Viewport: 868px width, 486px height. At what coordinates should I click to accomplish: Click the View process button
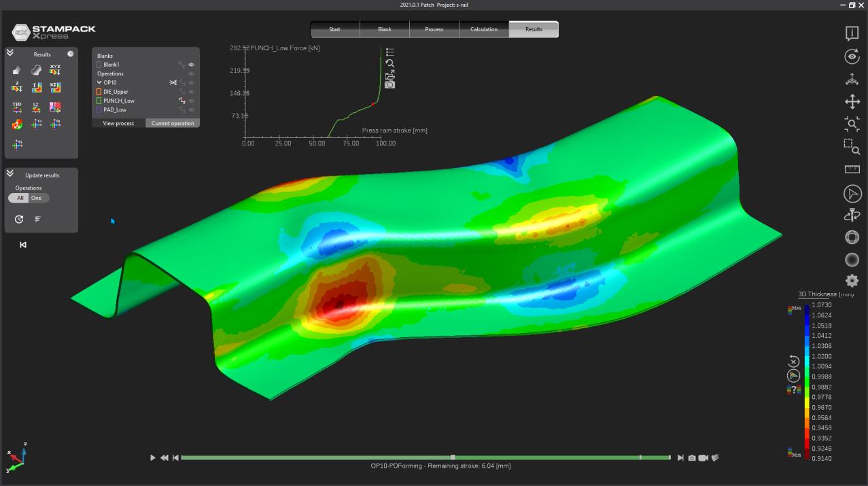click(x=118, y=123)
